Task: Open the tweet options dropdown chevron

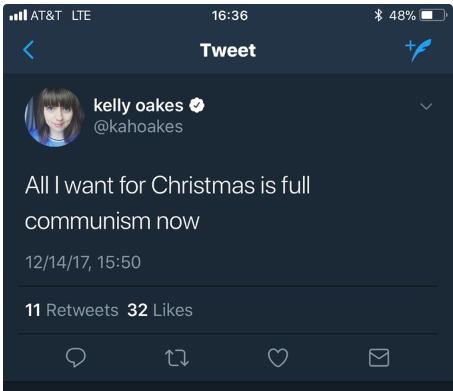Action: tap(426, 106)
